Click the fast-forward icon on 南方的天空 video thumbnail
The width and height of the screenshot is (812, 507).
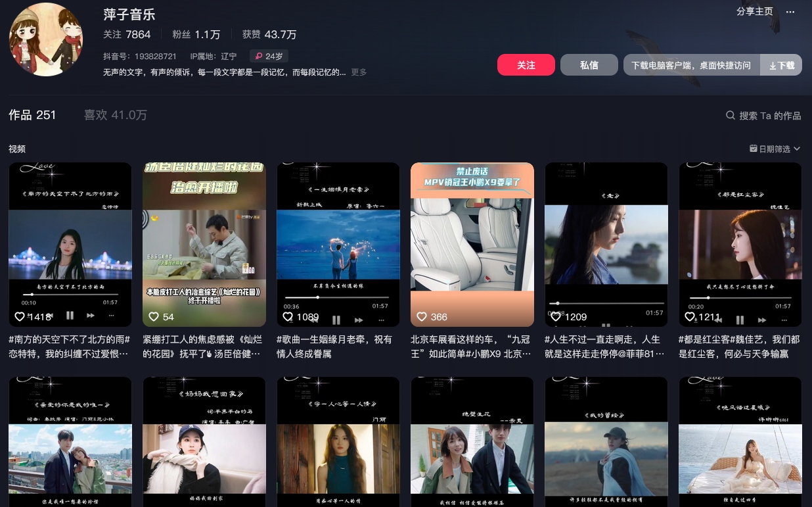click(x=92, y=317)
